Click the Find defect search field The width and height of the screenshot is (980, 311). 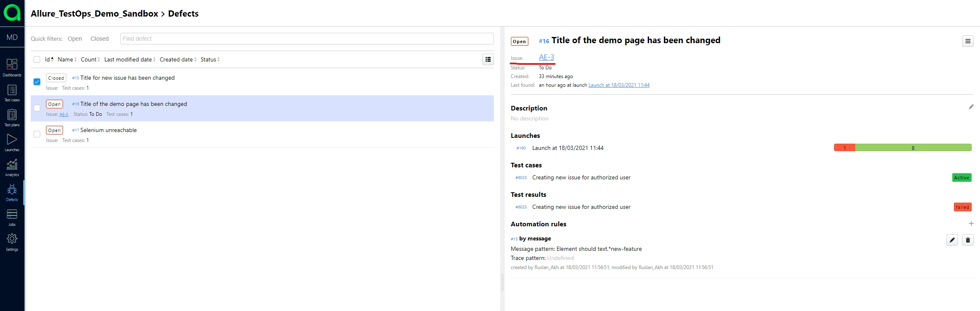(306, 39)
